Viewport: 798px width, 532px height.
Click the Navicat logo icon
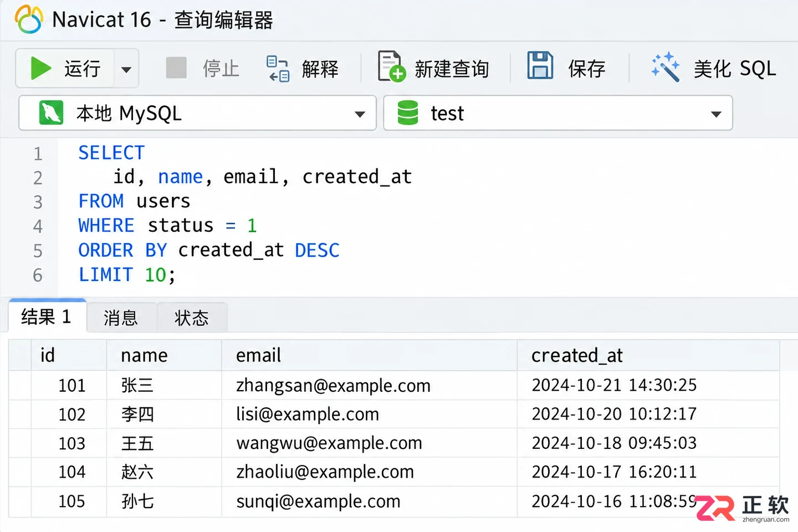tap(29, 19)
